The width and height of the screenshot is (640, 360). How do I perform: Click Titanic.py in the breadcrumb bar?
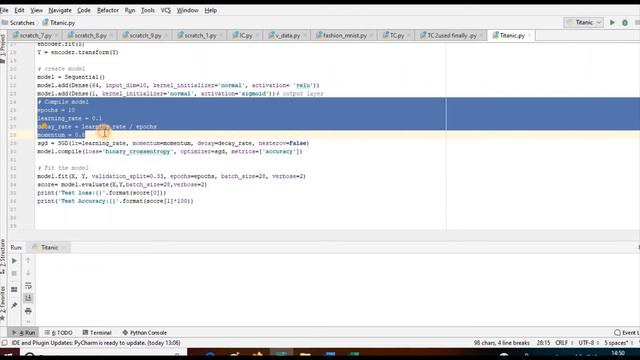[x=59, y=23]
